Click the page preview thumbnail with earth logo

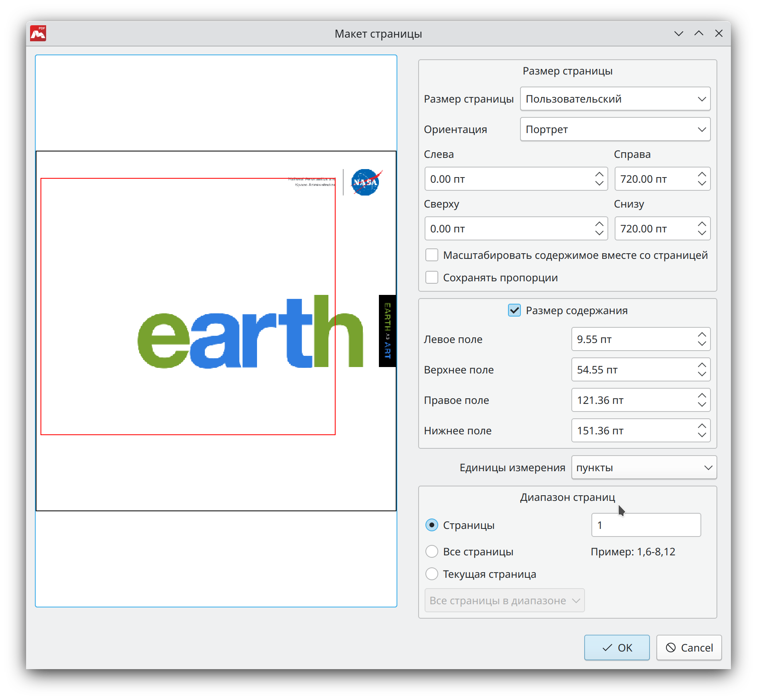click(x=216, y=331)
